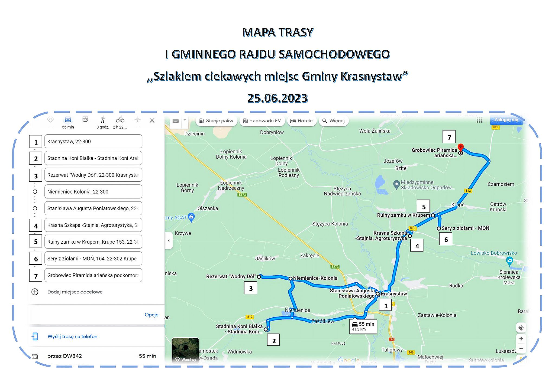Image resolution: width=555 pixels, height=392 pixels.
Task: Close the directions panel with X
Action: click(x=152, y=121)
